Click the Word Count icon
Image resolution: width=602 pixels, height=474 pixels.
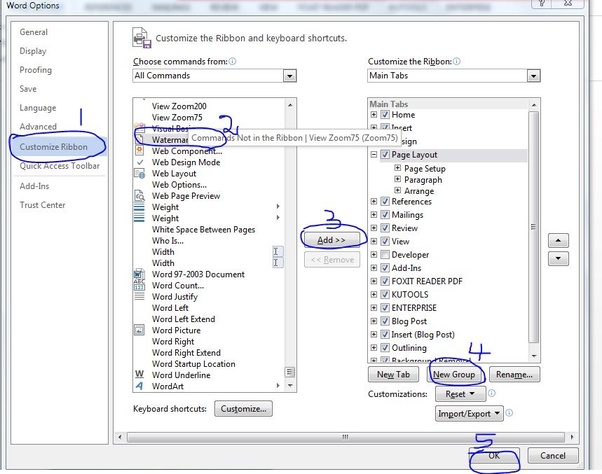(139, 286)
